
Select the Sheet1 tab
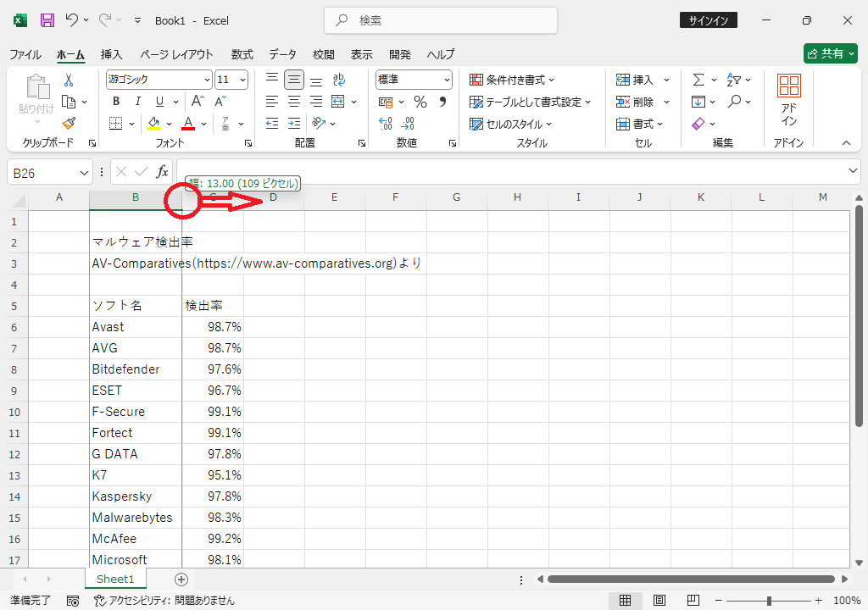[x=115, y=579]
